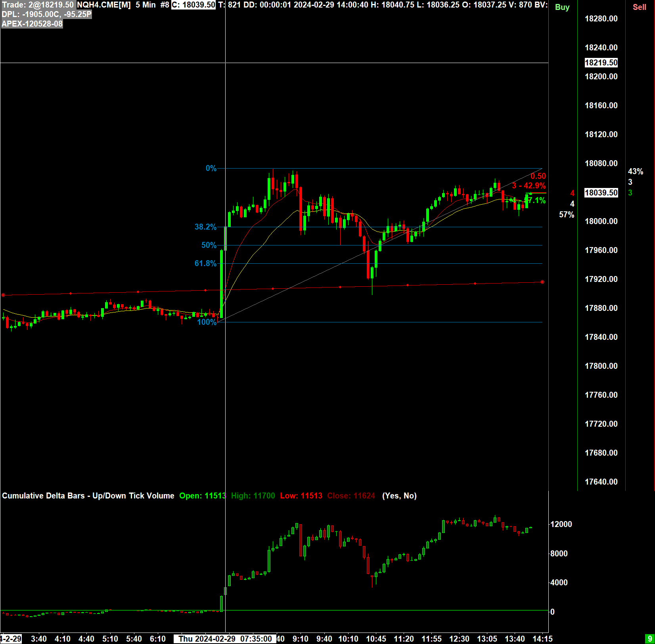Image resolution: width=655 pixels, height=644 pixels.
Task: Click the 12000 label on the delta axis
Action: pos(561,524)
